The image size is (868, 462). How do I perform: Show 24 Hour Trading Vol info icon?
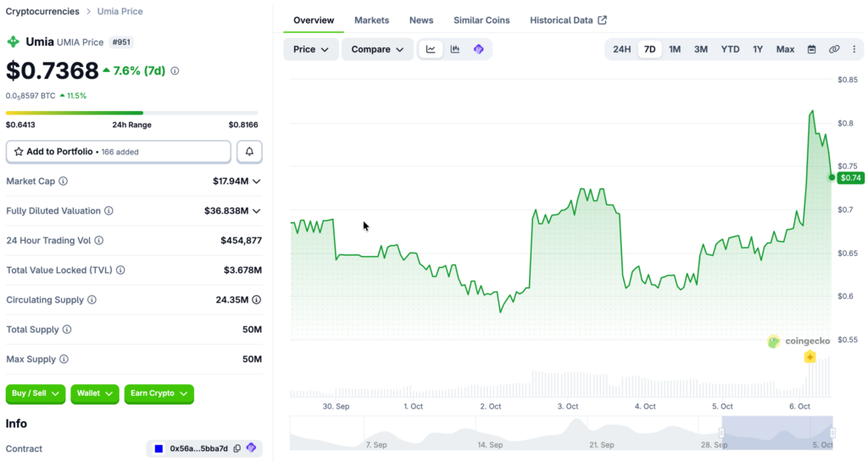coord(98,240)
